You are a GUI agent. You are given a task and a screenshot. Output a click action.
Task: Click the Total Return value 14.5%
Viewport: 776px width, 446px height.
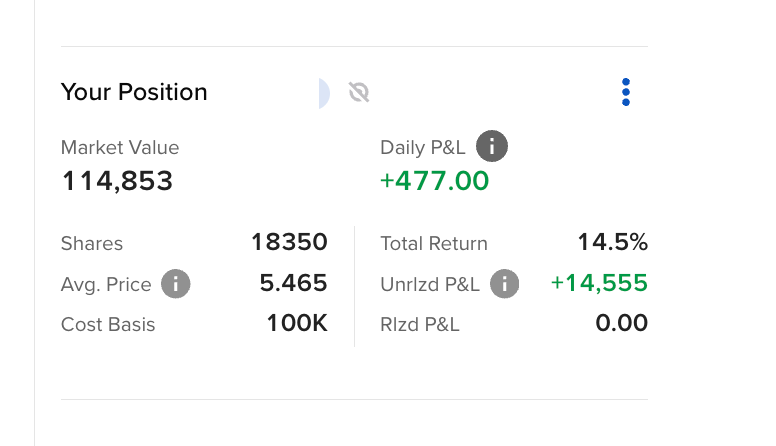[x=613, y=242]
